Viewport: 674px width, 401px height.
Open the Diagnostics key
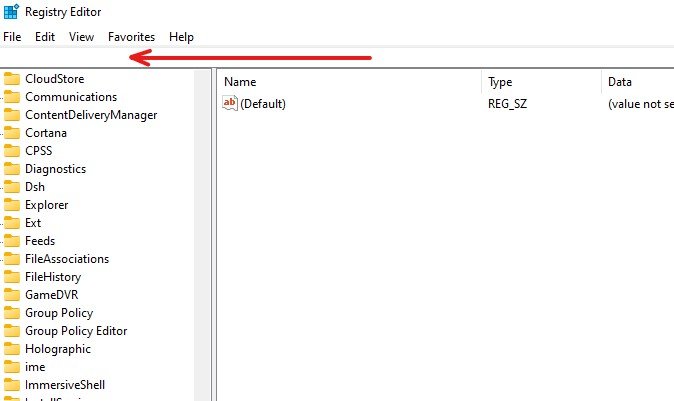click(55, 169)
